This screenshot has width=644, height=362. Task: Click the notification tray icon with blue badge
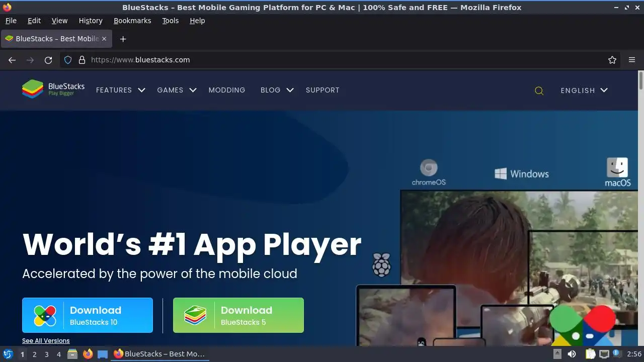(x=617, y=354)
